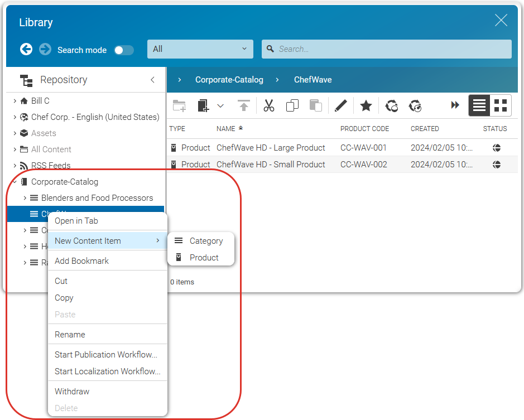This screenshot has height=420, width=524.
Task: Click into the library Search field
Action: click(391, 49)
